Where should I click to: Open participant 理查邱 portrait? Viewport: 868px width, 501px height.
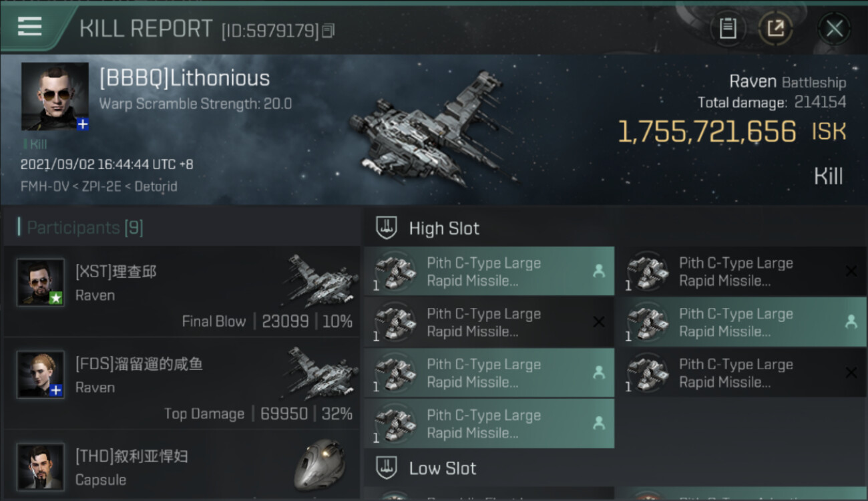coord(41,283)
